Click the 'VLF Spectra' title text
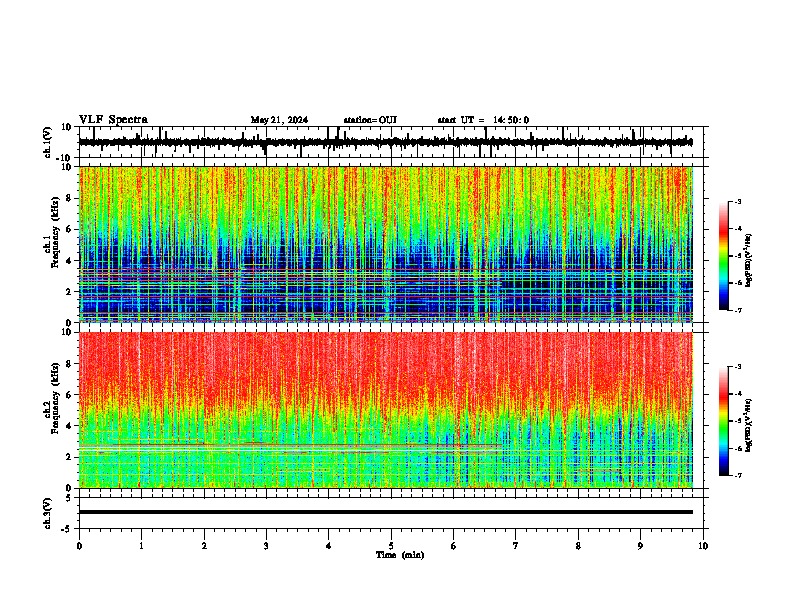792x612 pixels. [113, 120]
